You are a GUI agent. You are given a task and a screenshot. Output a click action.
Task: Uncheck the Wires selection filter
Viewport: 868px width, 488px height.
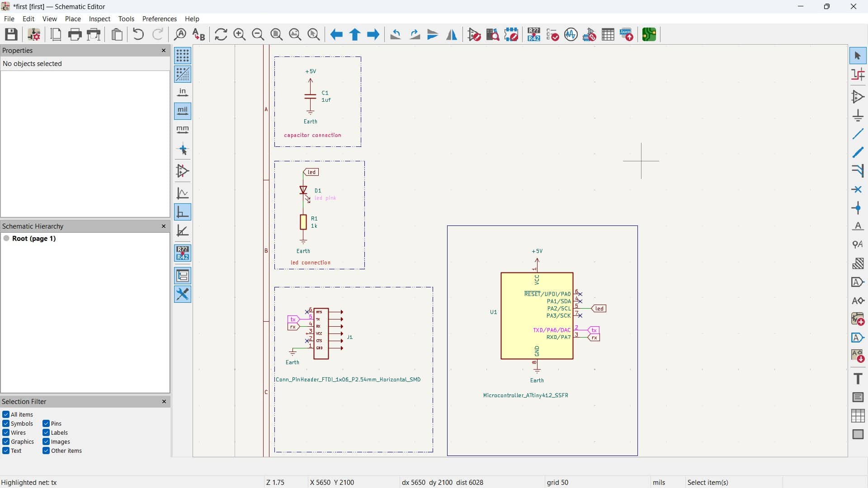point(6,432)
